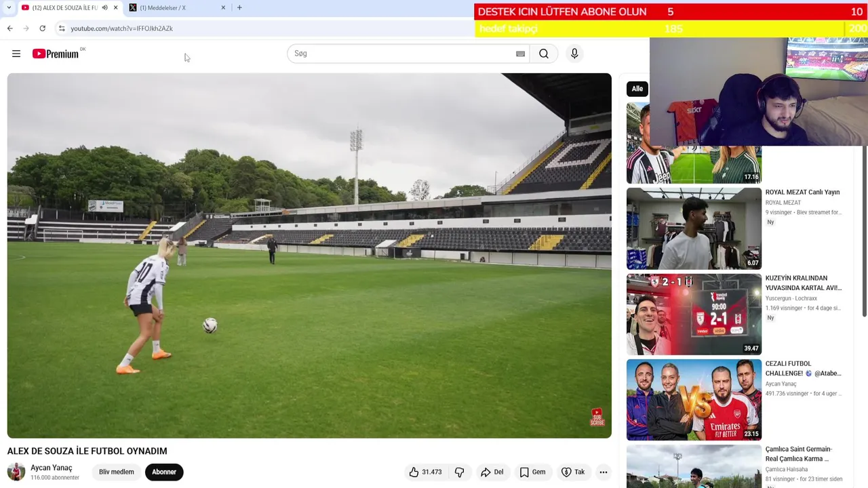Select the youtube.com address bar URL
Image resolution: width=868 pixels, height=488 pixels.
[121, 28]
